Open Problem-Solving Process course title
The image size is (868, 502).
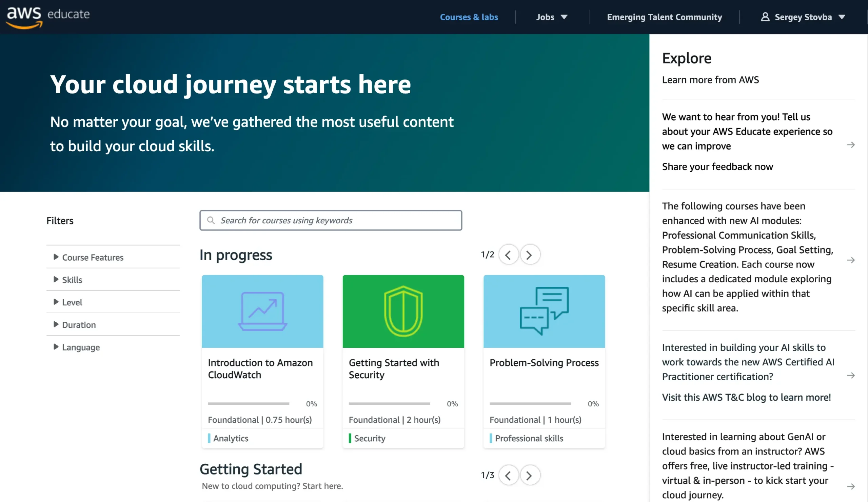coord(544,363)
